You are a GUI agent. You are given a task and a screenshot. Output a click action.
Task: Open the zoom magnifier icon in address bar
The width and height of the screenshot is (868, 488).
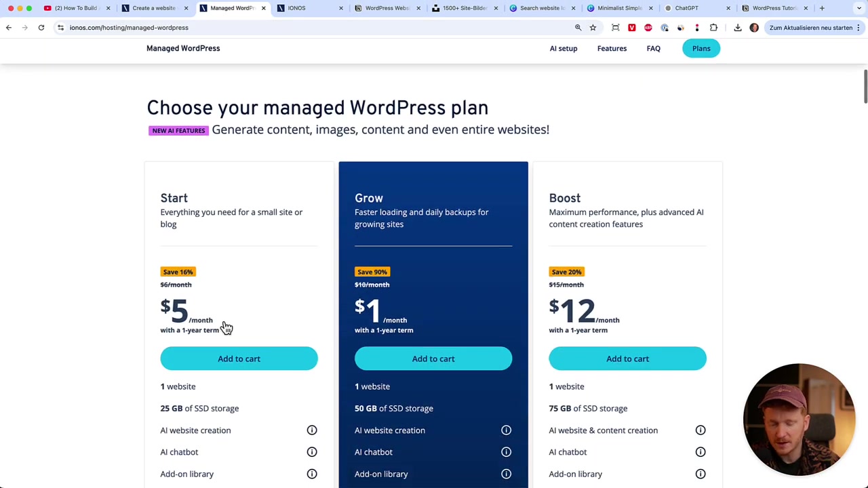click(x=578, y=28)
